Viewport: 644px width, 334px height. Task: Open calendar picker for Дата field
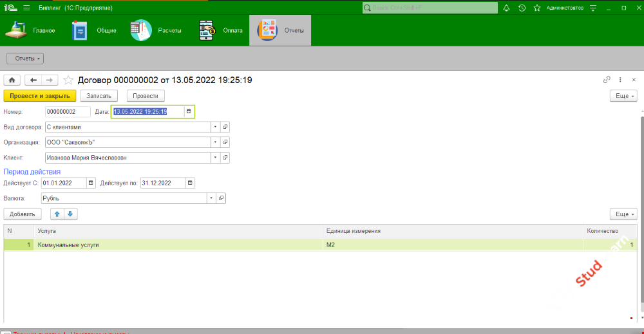pyautogui.click(x=189, y=111)
